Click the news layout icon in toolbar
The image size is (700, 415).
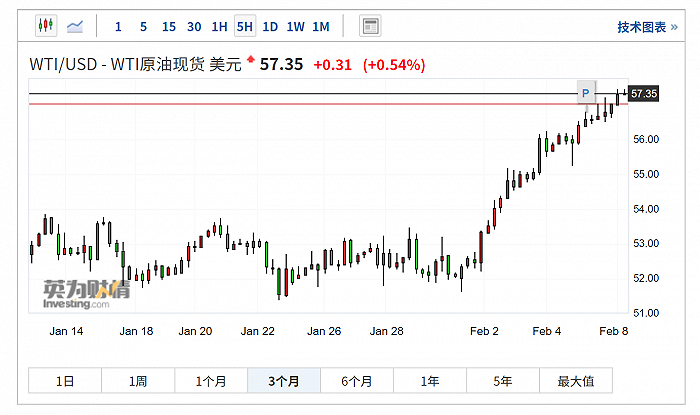tap(370, 26)
